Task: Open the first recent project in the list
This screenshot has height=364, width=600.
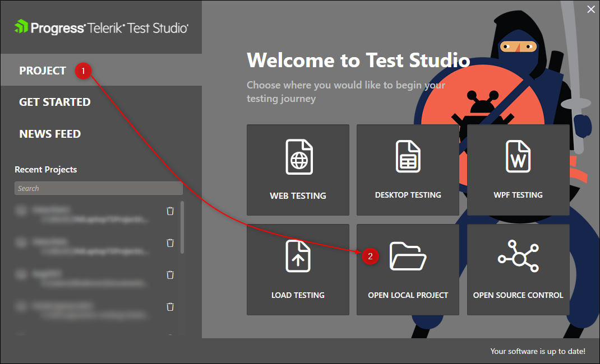Action: [x=84, y=214]
